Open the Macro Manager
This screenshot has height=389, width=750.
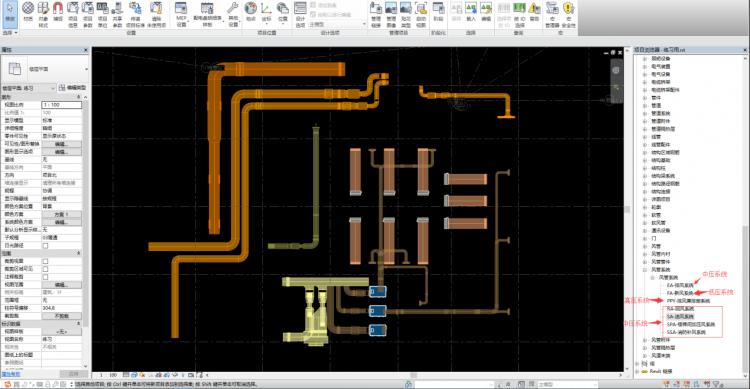[552, 14]
